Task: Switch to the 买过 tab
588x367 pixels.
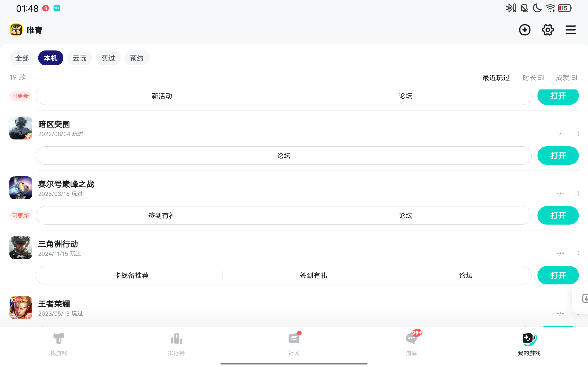Action: pyautogui.click(x=108, y=58)
